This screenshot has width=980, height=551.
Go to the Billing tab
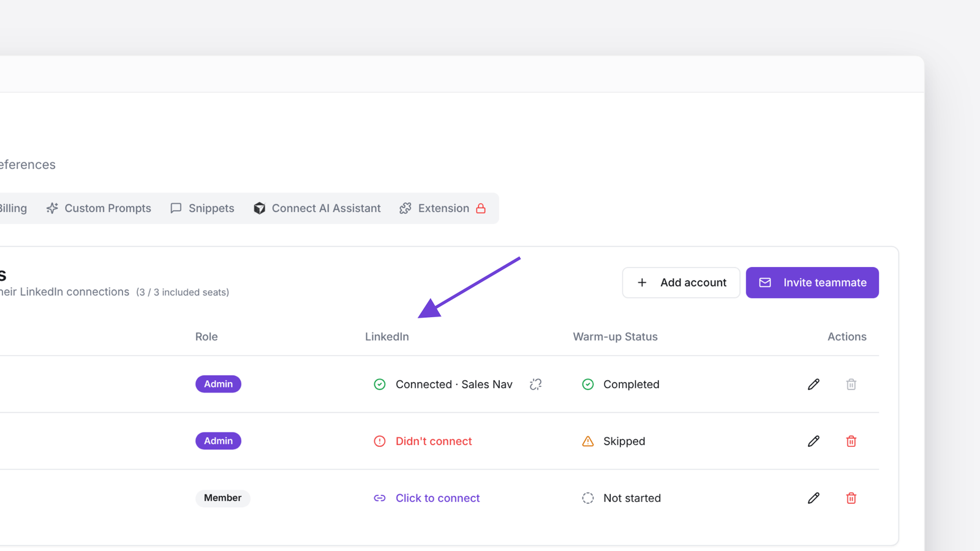coord(13,208)
